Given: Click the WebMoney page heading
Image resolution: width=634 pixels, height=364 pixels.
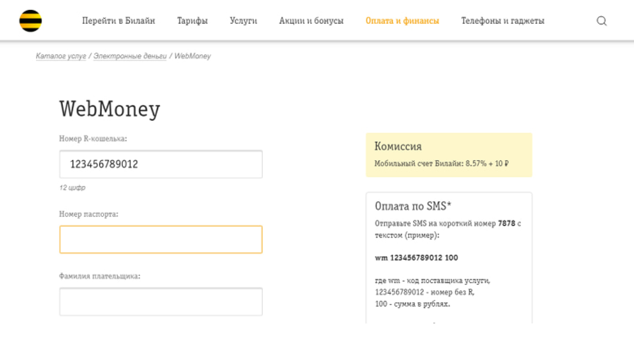Looking at the screenshot, I should 110,109.
